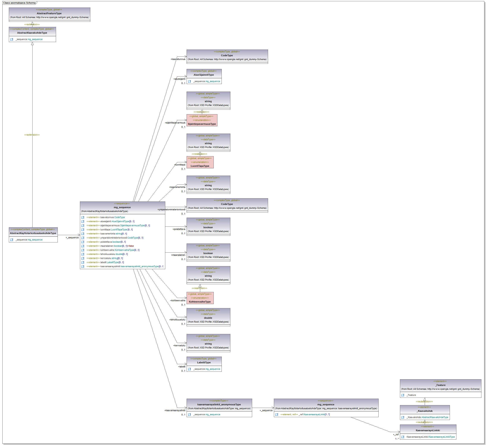Screen dimensions: 490x448
Task: Click the 'Class asemakaava-Schema' diagram title tab
Action: click(19, 3)
